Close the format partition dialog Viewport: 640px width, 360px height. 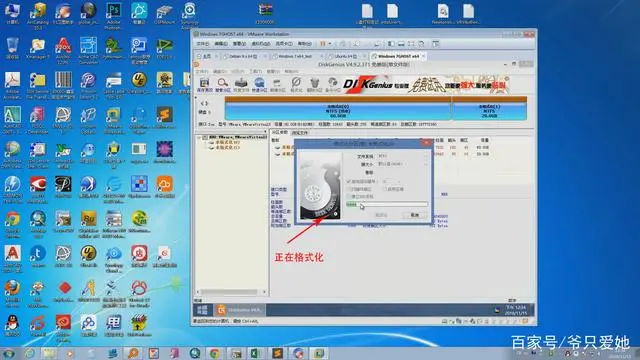(x=426, y=143)
